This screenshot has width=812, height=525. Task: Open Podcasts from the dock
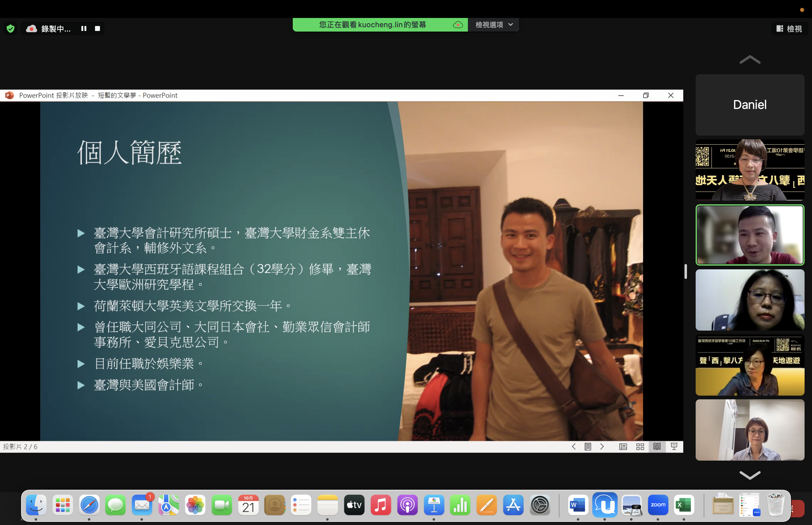pyautogui.click(x=407, y=505)
